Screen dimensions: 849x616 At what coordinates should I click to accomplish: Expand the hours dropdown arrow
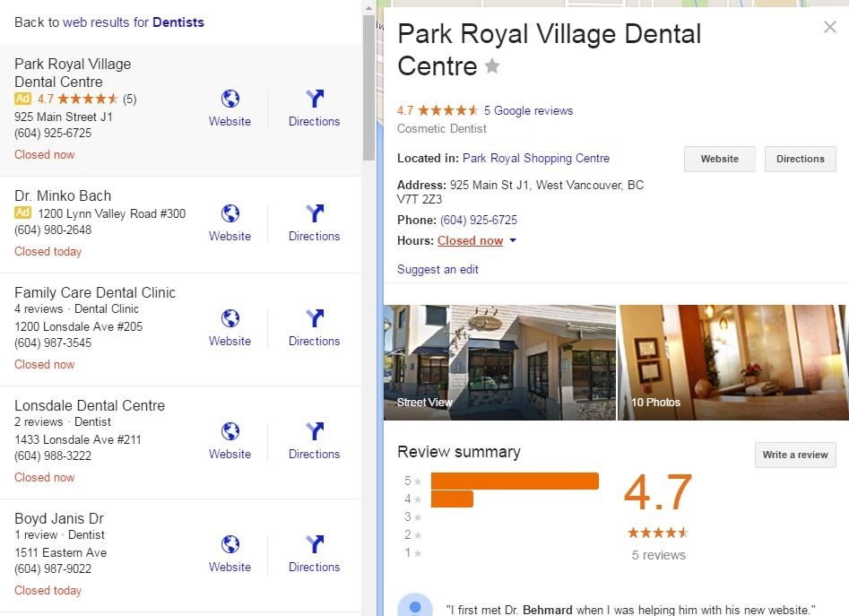(513, 240)
